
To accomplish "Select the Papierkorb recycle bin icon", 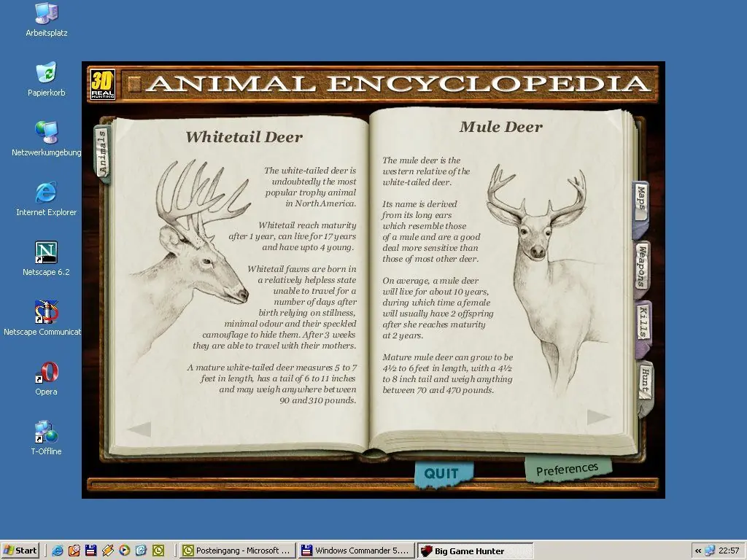I will tap(46, 79).
